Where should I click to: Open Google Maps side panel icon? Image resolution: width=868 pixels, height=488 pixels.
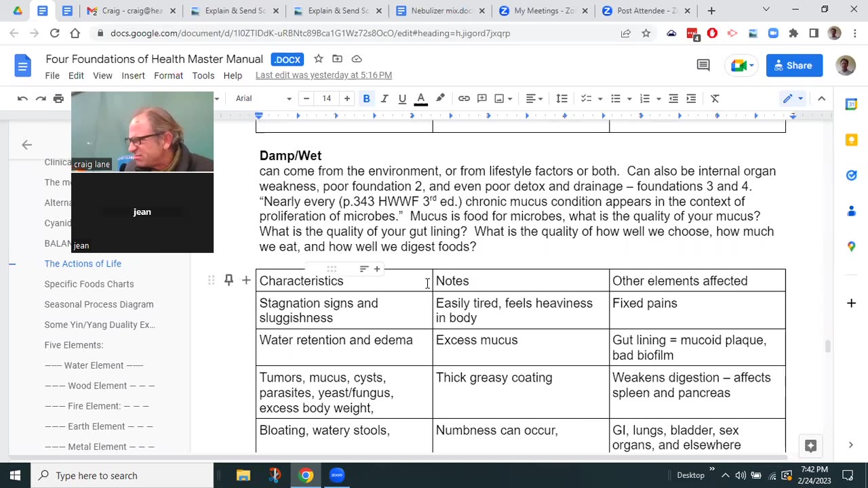pos(851,247)
